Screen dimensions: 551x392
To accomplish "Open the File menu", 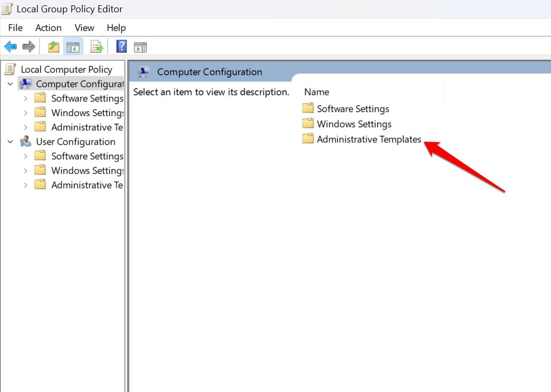I will [x=15, y=28].
